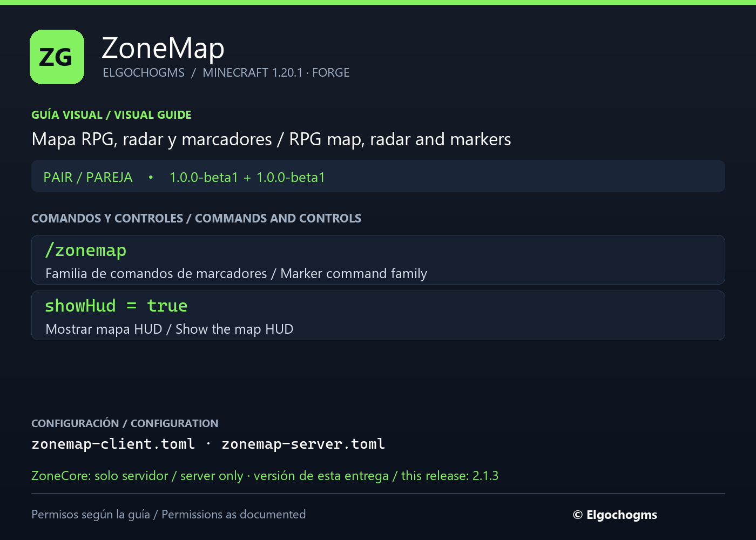Screen dimensions: 756x540
Task: Click the ZoneCore solo servidor release note
Action: [x=265, y=476]
